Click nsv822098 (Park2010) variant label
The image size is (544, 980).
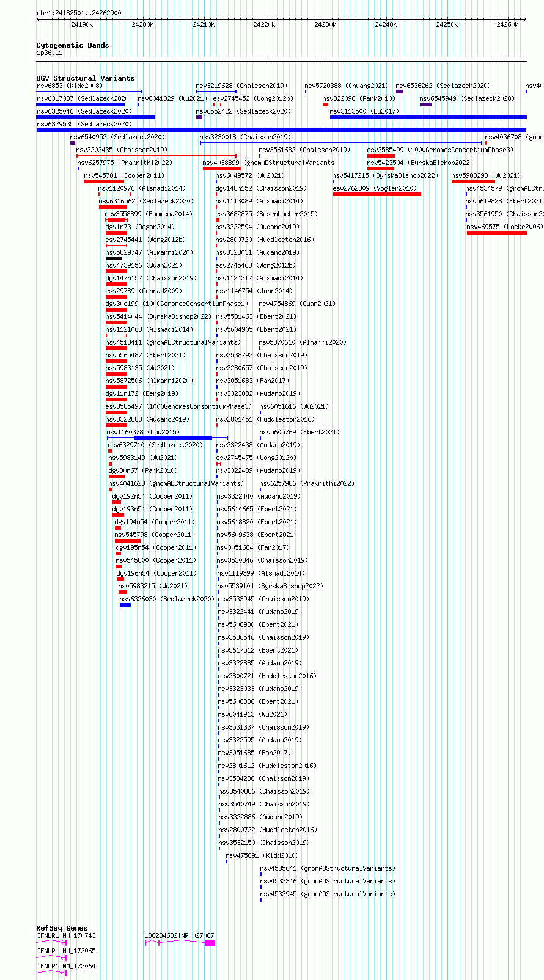pos(359,99)
